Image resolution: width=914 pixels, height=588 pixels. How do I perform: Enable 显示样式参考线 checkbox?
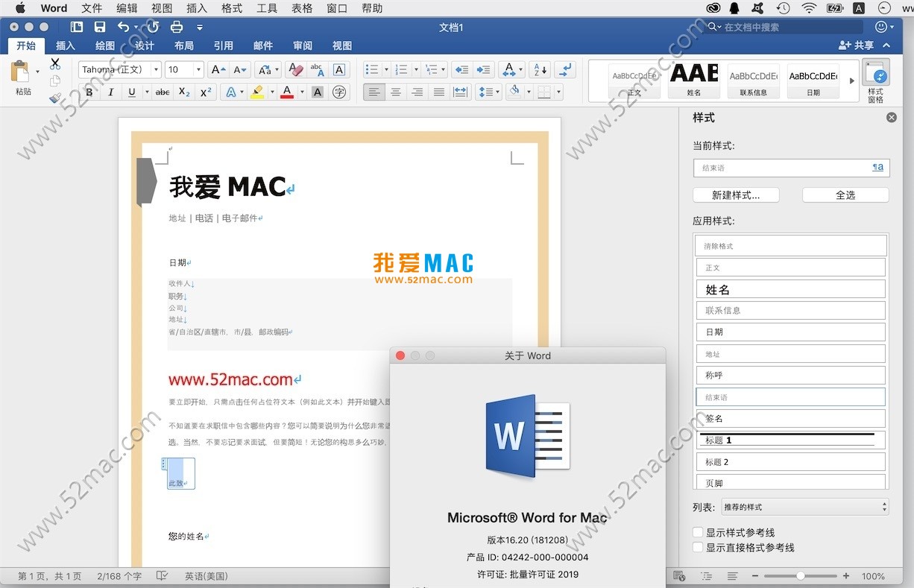(x=698, y=532)
